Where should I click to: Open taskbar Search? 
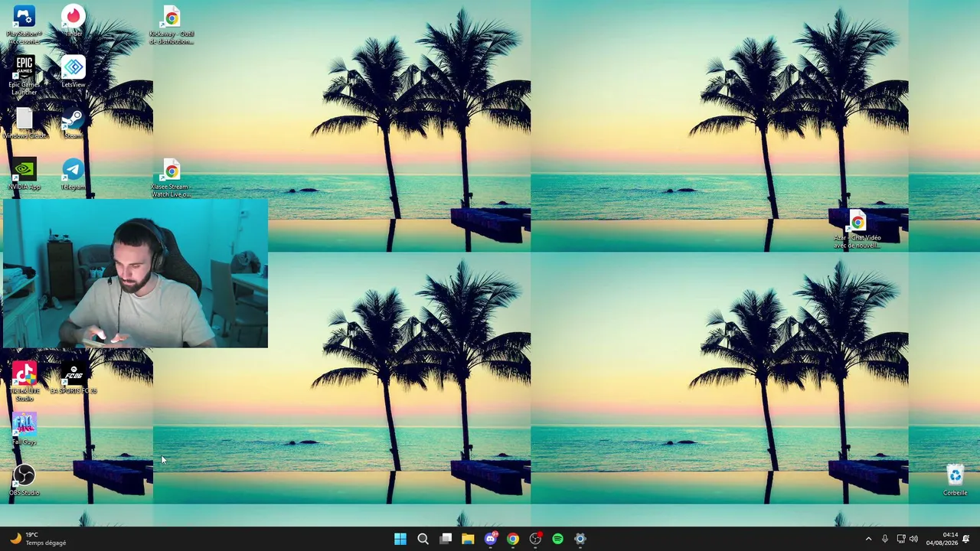point(423,539)
